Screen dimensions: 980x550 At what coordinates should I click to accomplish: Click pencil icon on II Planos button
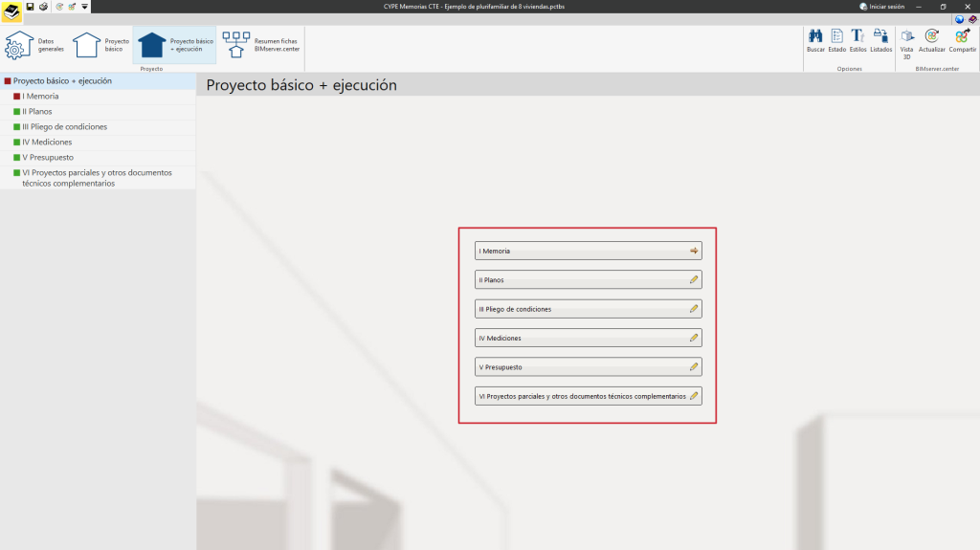coord(694,279)
